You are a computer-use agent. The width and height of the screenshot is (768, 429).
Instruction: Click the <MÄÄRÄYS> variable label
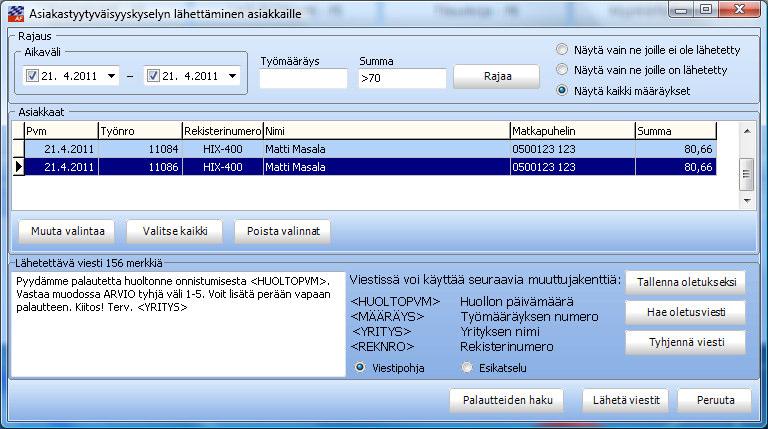point(387,317)
